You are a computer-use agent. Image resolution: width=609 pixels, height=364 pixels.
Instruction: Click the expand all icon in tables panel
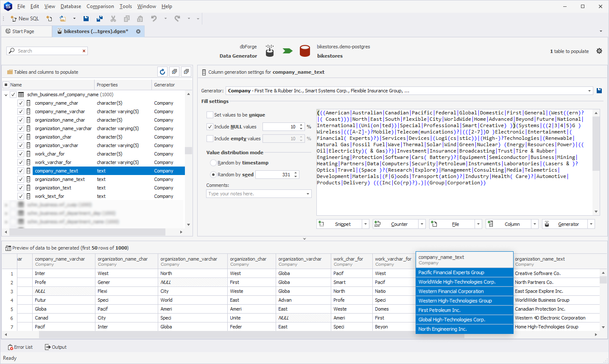(x=174, y=72)
